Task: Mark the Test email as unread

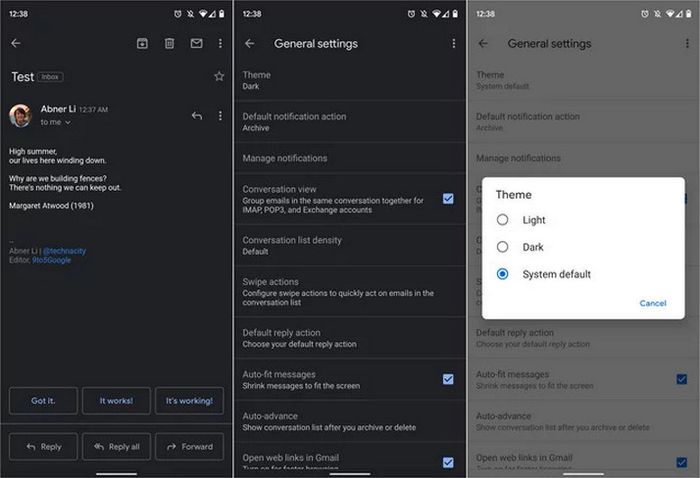Action: (x=196, y=43)
